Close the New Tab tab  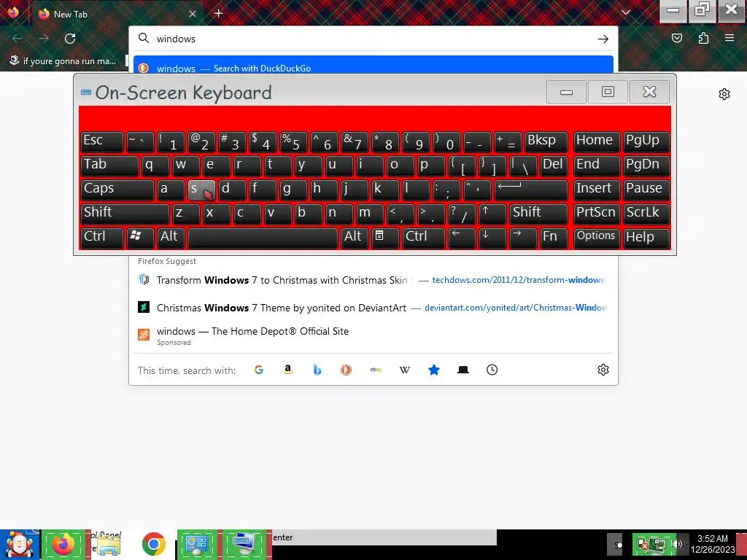(x=193, y=14)
